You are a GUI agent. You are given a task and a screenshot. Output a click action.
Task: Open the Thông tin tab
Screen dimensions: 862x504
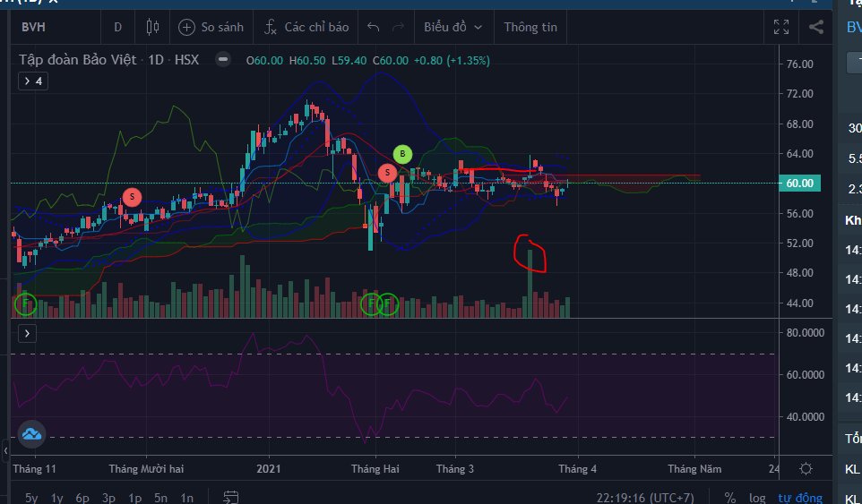click(530, 27)
